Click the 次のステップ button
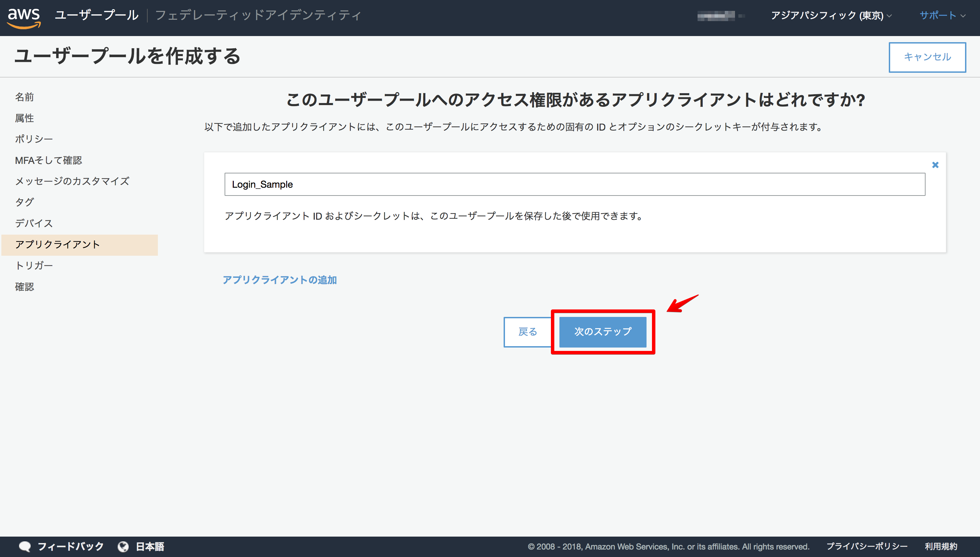 pos(603,332)
